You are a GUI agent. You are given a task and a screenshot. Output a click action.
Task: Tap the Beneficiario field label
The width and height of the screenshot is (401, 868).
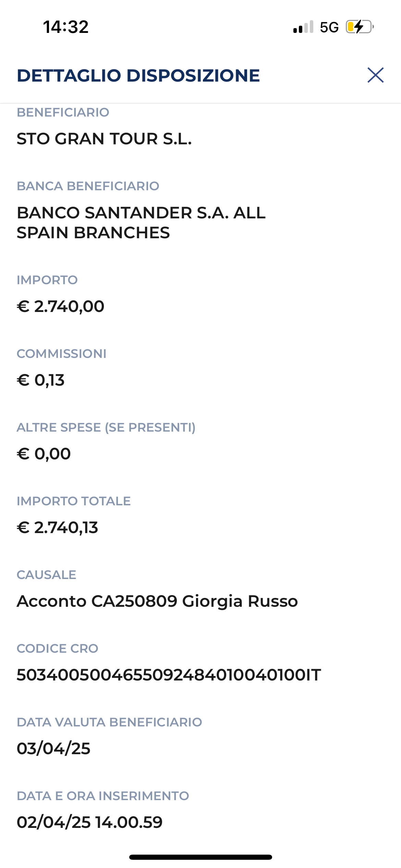pos(63,112)
